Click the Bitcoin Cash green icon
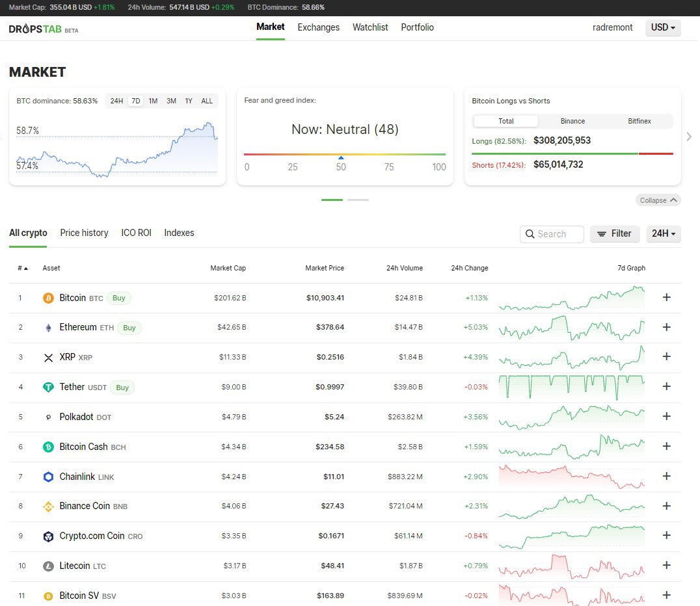Image resolution: width=700 pixels, height=606 pixels. pyautogui.click(x=48, y=447)
